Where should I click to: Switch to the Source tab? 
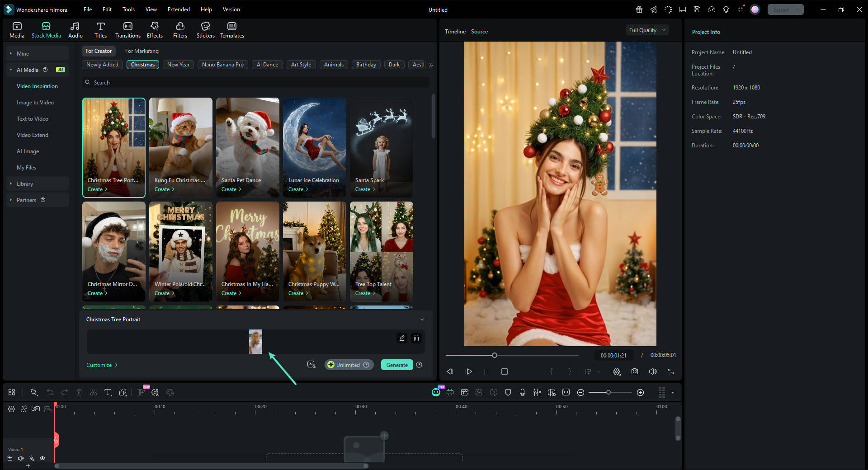point(479,31)
